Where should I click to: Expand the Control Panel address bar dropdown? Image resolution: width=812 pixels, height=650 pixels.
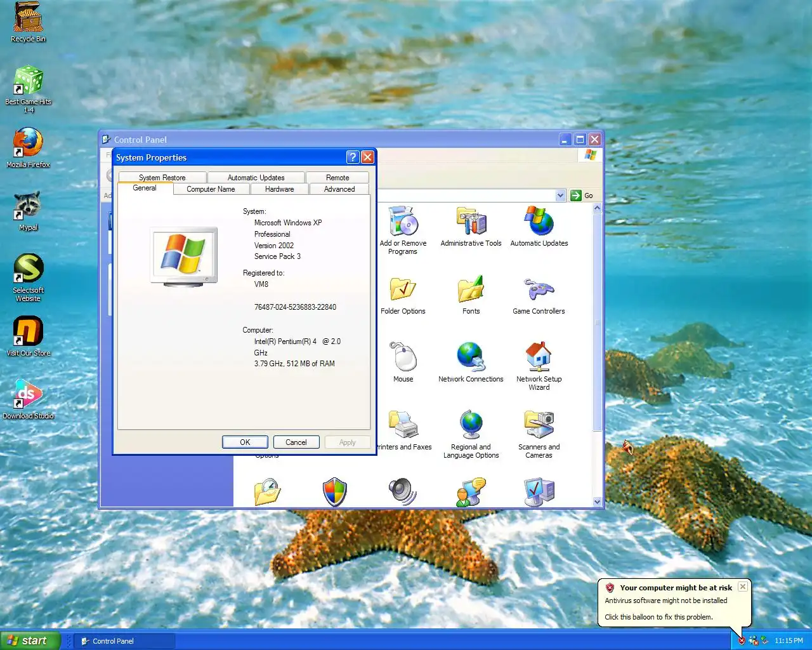click(x=560, y=196)
